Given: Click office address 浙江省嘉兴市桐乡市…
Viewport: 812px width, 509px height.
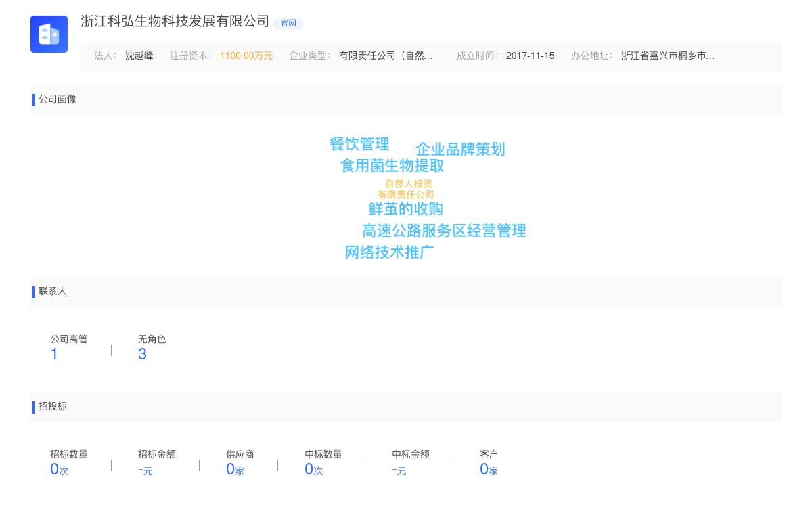Looking at the screenshot, I should (668, 56).
